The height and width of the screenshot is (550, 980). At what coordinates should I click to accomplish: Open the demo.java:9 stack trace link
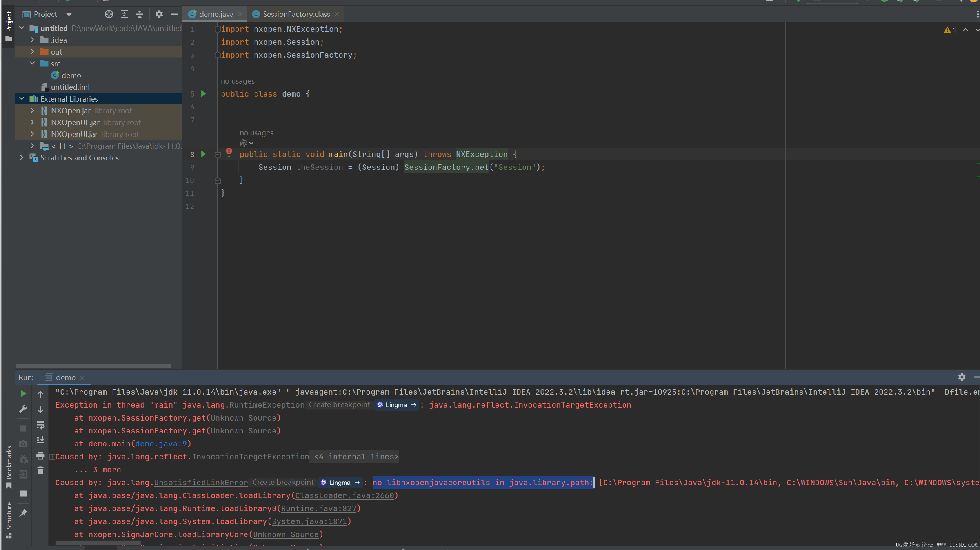click(161, 444)
